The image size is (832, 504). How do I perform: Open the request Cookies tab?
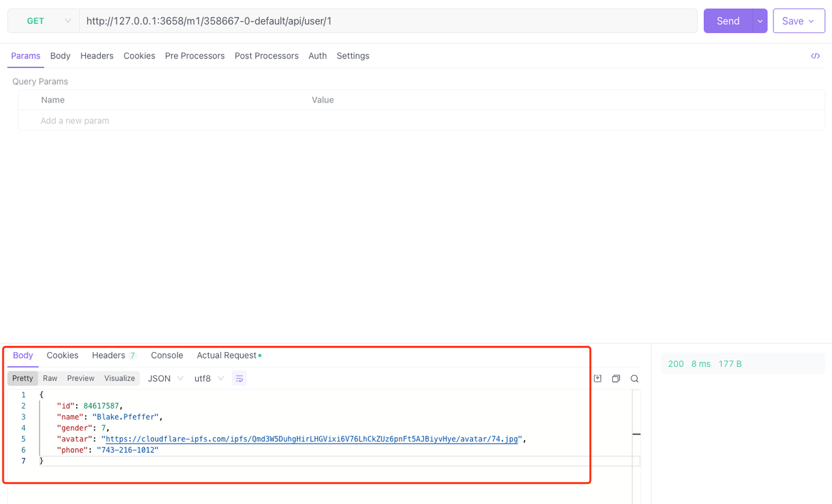pos(139,56)
